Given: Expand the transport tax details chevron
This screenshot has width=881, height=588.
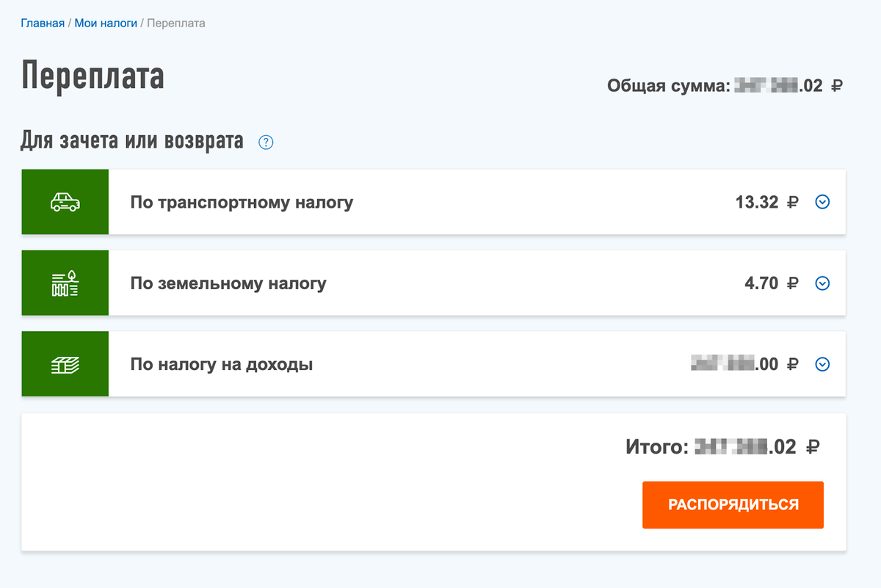Looking at the screenshot, I should [x=822, y=202].
